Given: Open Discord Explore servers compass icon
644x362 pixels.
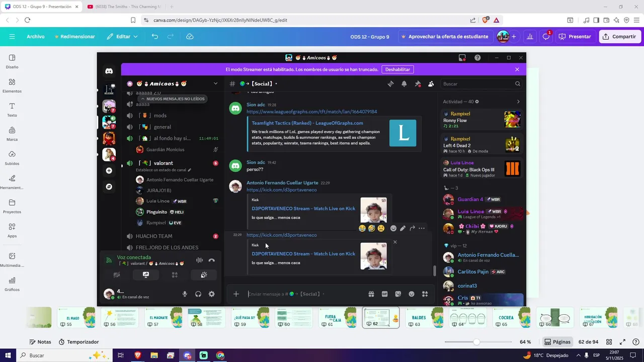Looking at the screenshot, I should [109, 187].
